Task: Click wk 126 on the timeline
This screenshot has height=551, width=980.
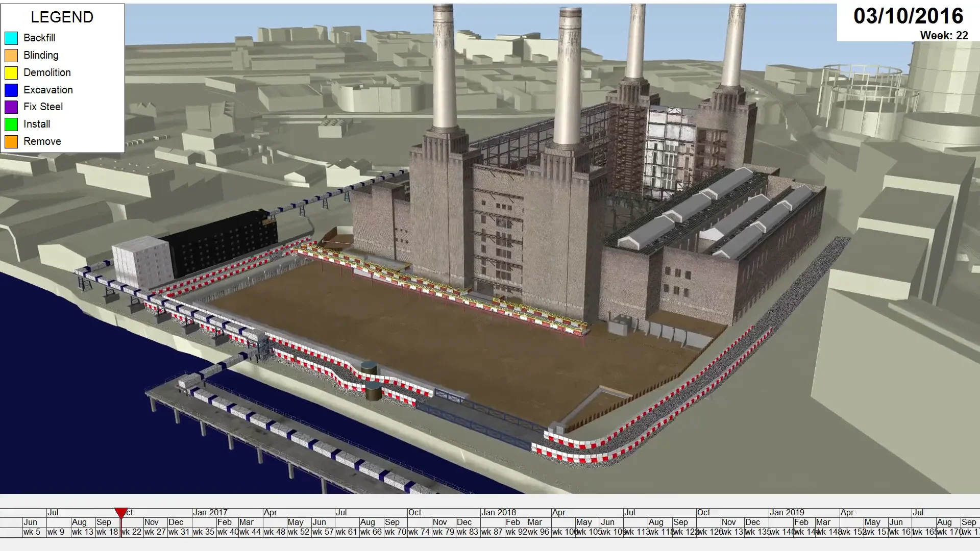Action: click(709, 532)
